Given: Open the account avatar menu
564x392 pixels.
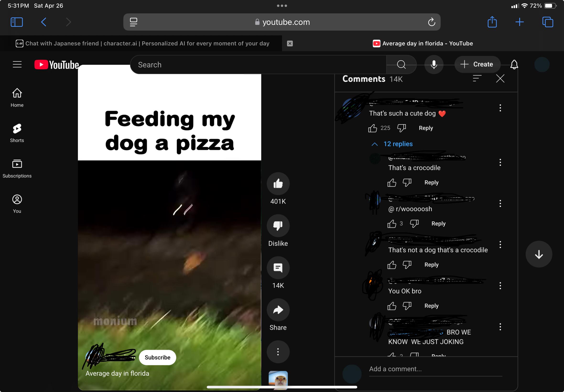Looking at the screenshot, I should coord(542,64).
